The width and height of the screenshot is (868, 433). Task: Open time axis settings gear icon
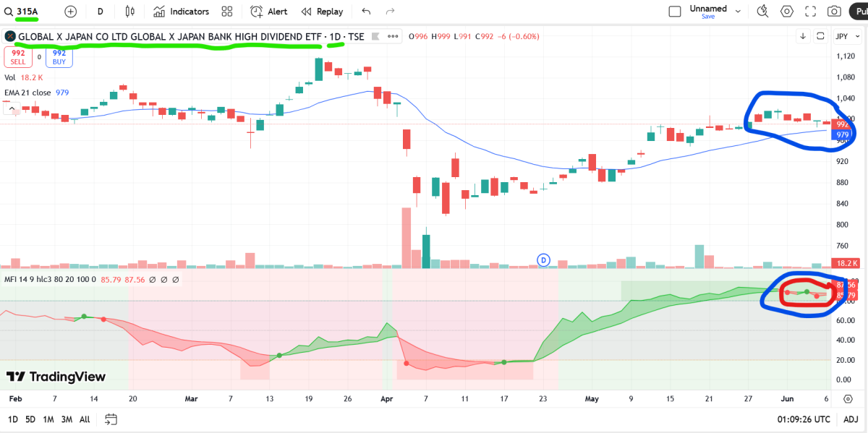(x=847, y=398)
